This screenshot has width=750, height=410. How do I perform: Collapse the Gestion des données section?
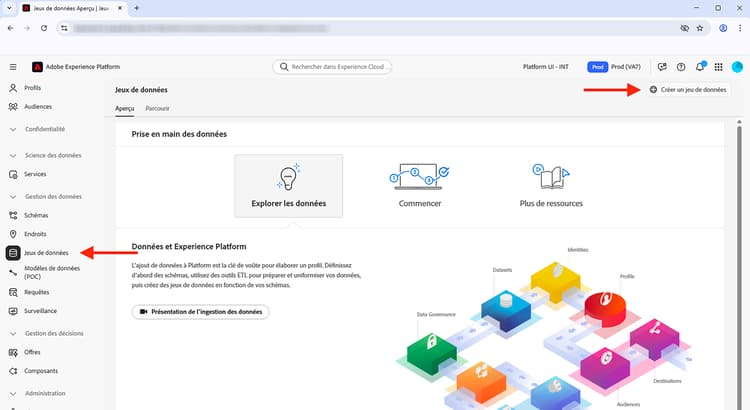coord(13,197)
